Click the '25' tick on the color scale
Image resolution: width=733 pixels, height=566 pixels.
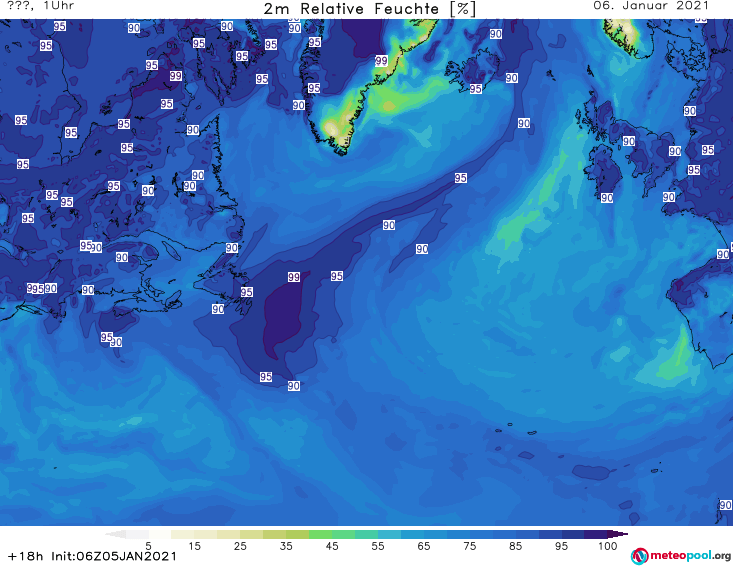240,546
